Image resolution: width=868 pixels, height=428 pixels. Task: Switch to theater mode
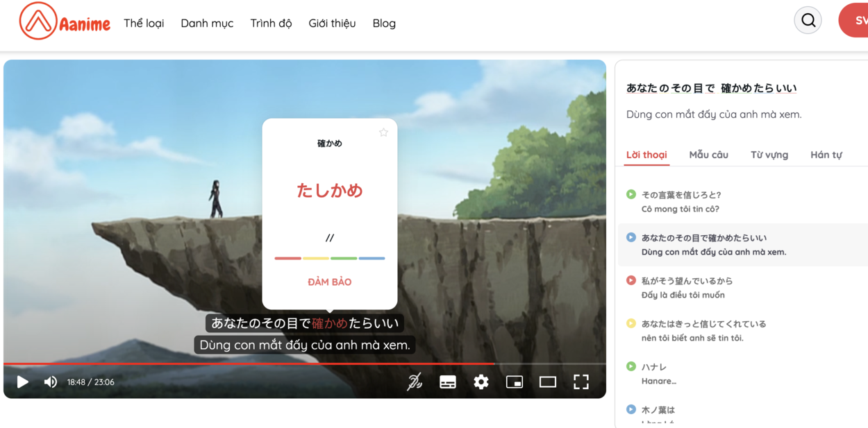coord(548,382)
